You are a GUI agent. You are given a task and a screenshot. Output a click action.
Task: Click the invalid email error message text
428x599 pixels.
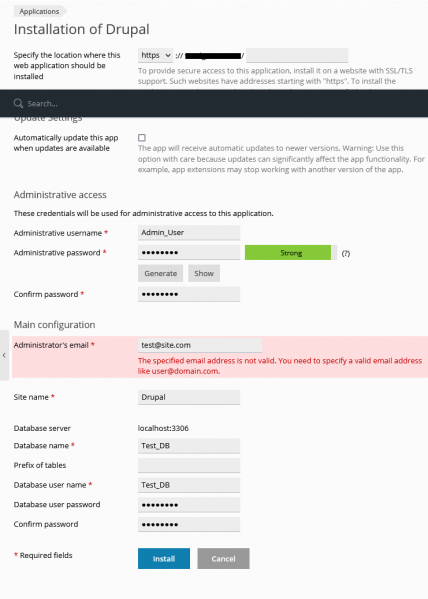(280, 366)
